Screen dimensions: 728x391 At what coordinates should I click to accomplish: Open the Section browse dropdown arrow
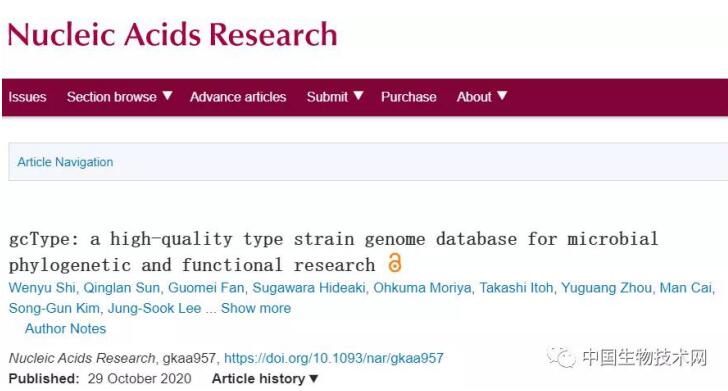click(x=167, y=96)
